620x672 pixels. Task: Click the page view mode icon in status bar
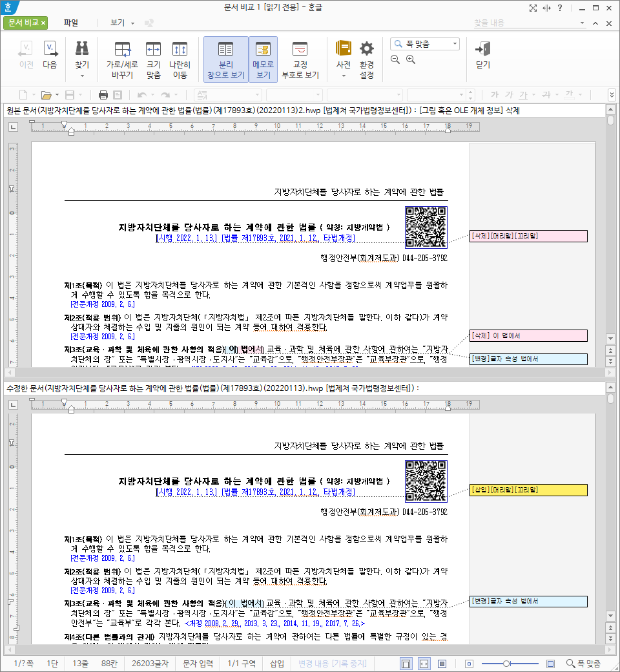point(406,664)
